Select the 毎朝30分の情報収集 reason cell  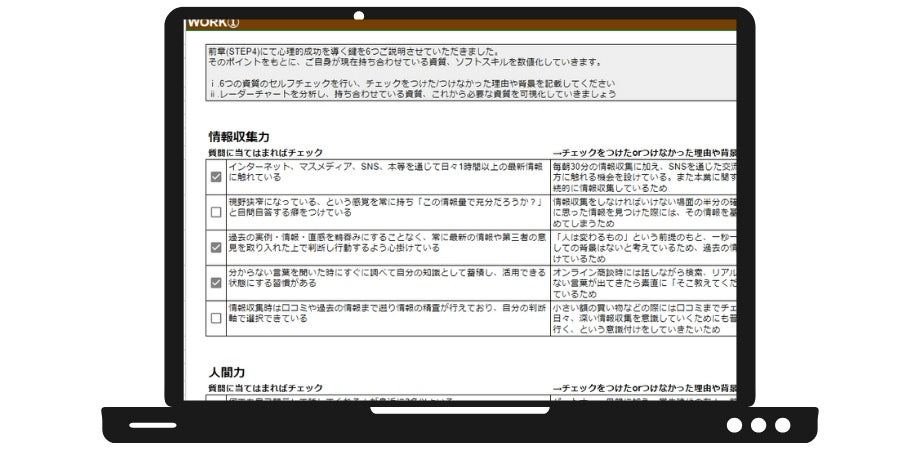pos(644,177)
